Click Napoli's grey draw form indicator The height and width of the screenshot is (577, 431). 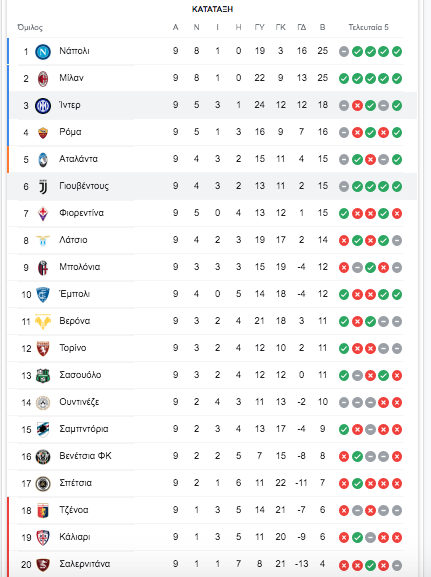(344, 52)
